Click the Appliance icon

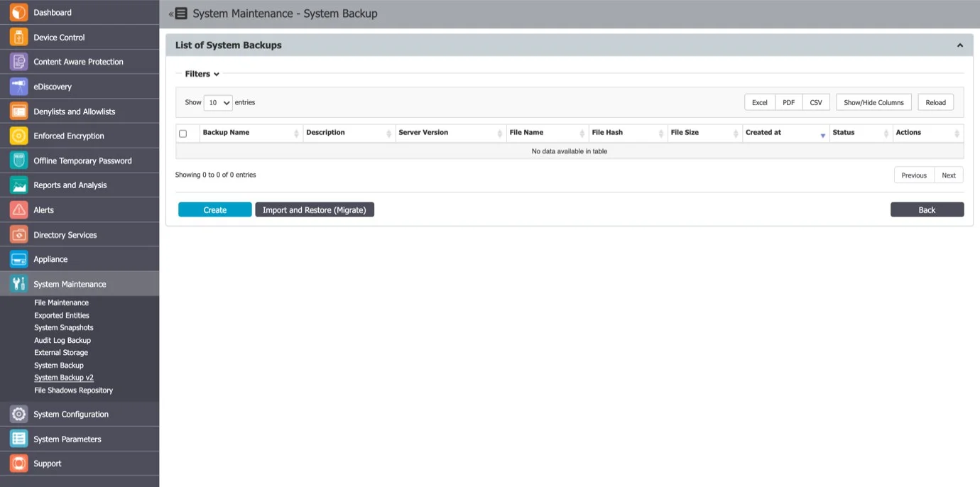coord(19,259)
